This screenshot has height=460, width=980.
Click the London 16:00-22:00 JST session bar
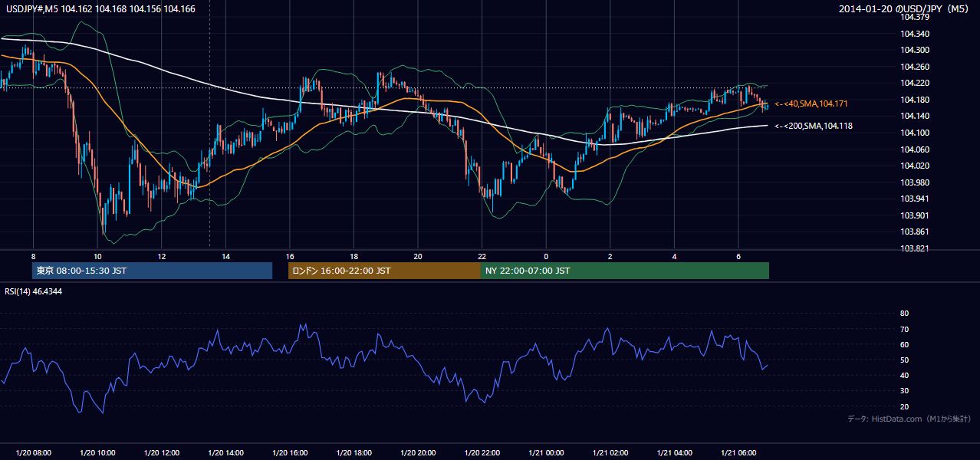[x=384, y=271]
